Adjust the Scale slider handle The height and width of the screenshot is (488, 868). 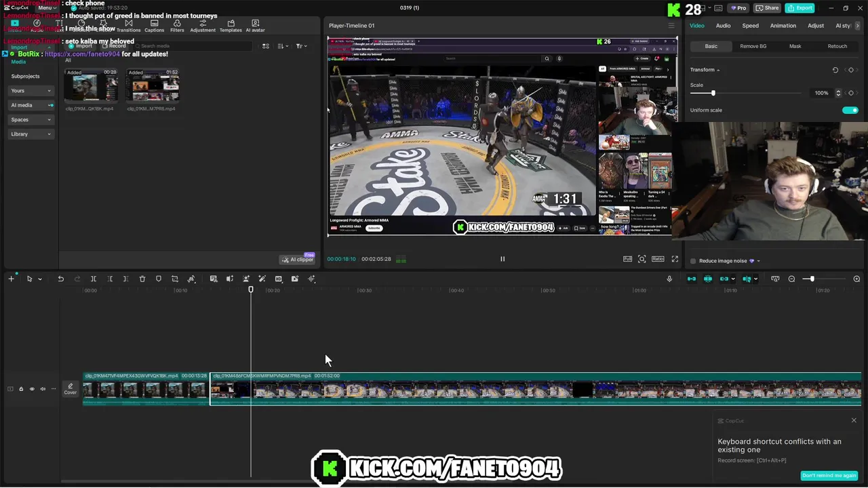tap(713, 93)
